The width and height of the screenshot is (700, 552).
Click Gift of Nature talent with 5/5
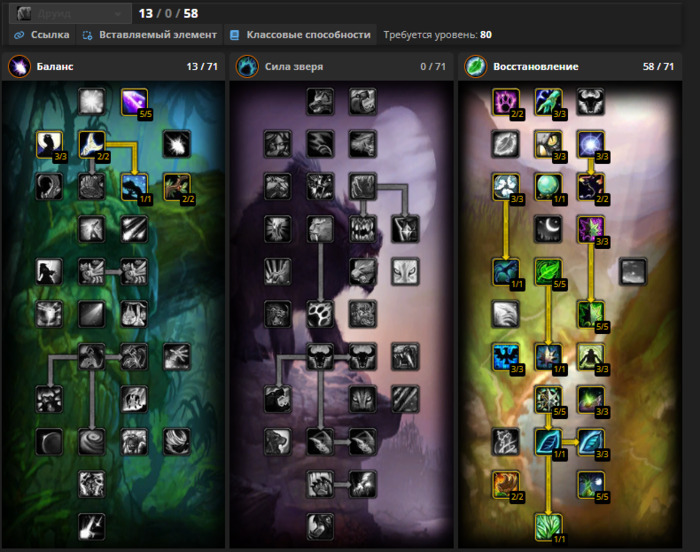[x=548, y=272]
